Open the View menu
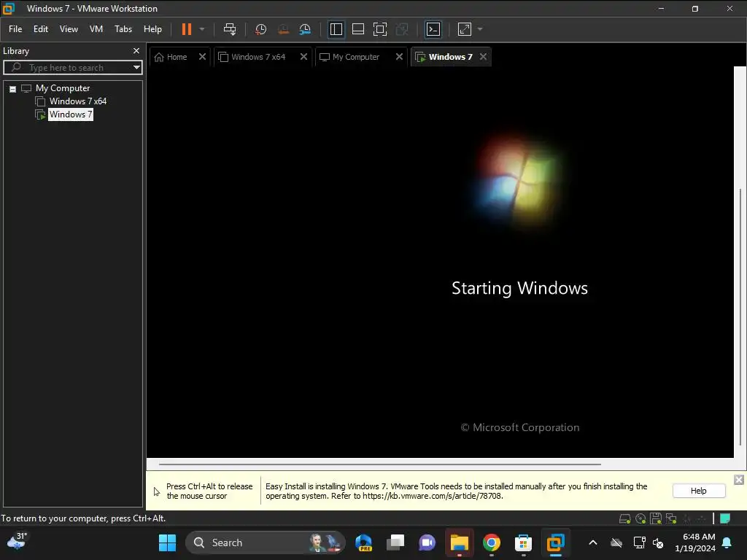 (69, 29)
